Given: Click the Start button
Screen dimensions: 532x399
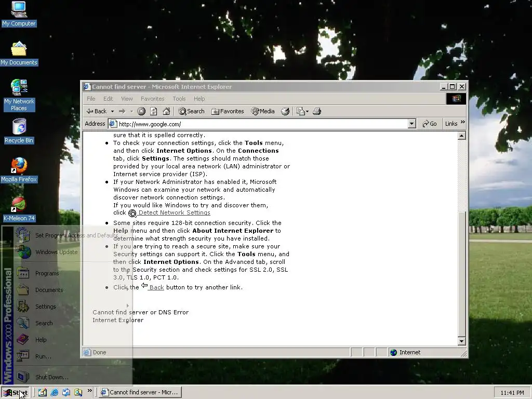Looking at the screenshot, I should point(16,393).
